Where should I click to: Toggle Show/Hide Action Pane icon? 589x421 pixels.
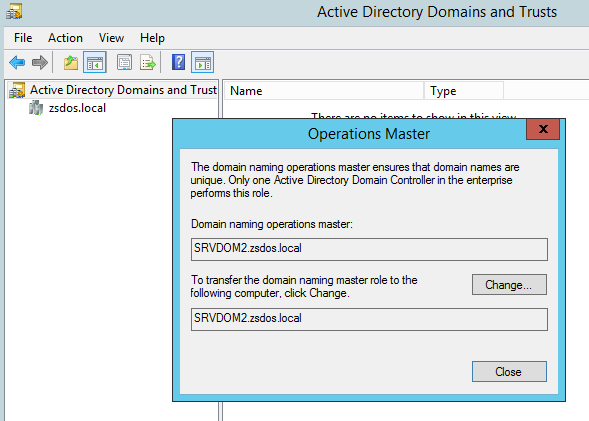202,62
